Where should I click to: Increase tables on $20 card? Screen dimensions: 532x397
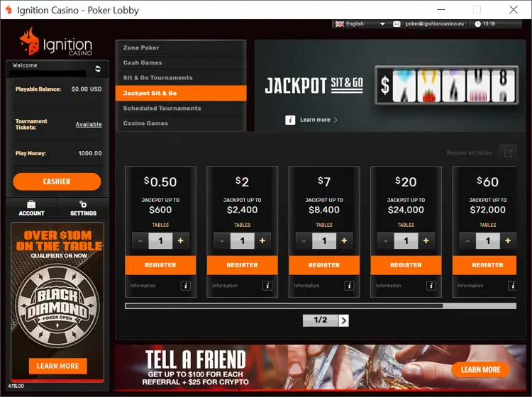(x=426, y=241)
